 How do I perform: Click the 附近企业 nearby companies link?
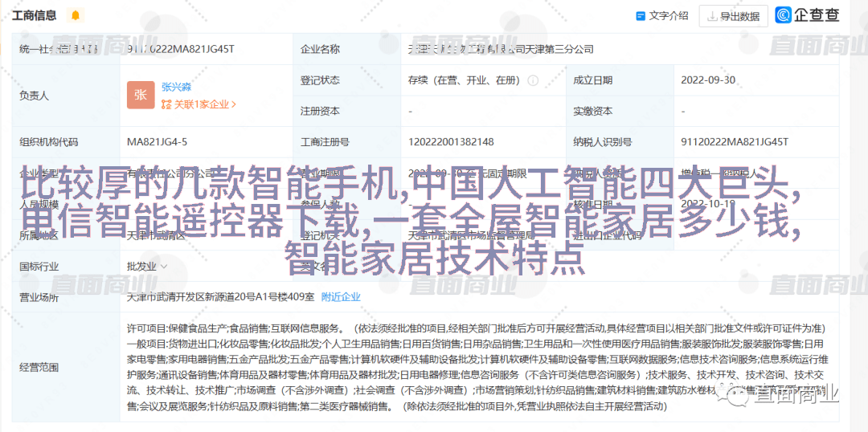pyautogui.click(x=341, y=296)
